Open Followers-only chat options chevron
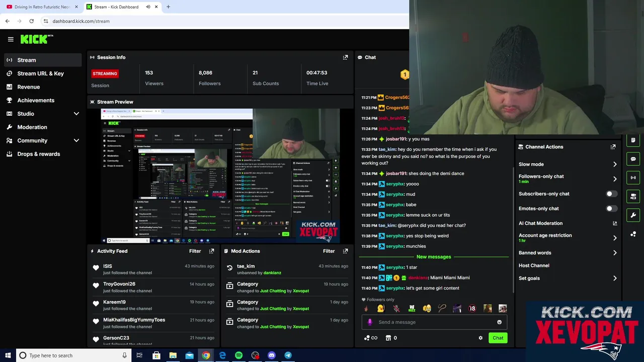This screenshot has height=362, width=644. tap(614, 178)
